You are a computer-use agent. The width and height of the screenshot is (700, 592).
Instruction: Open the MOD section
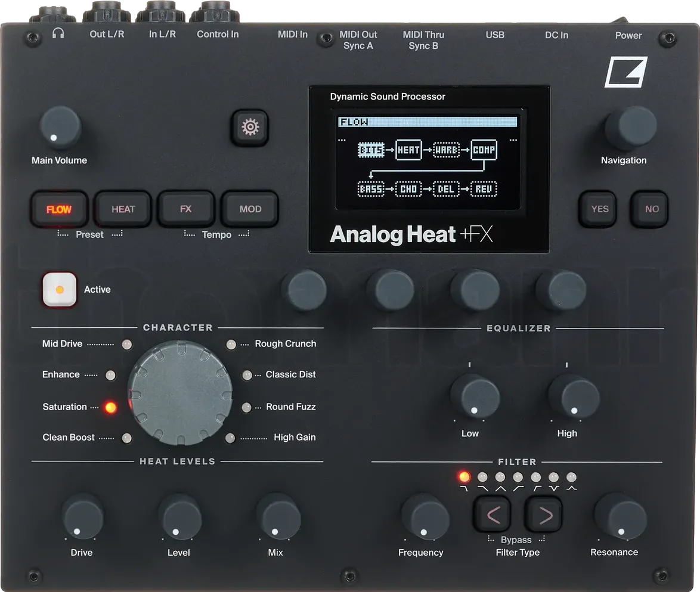point(250,209)
